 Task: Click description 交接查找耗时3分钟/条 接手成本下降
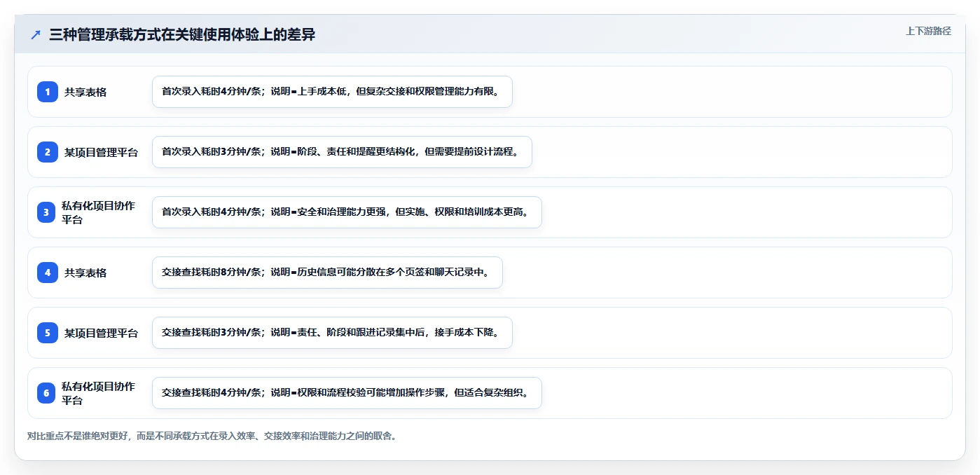coord(332,333)
